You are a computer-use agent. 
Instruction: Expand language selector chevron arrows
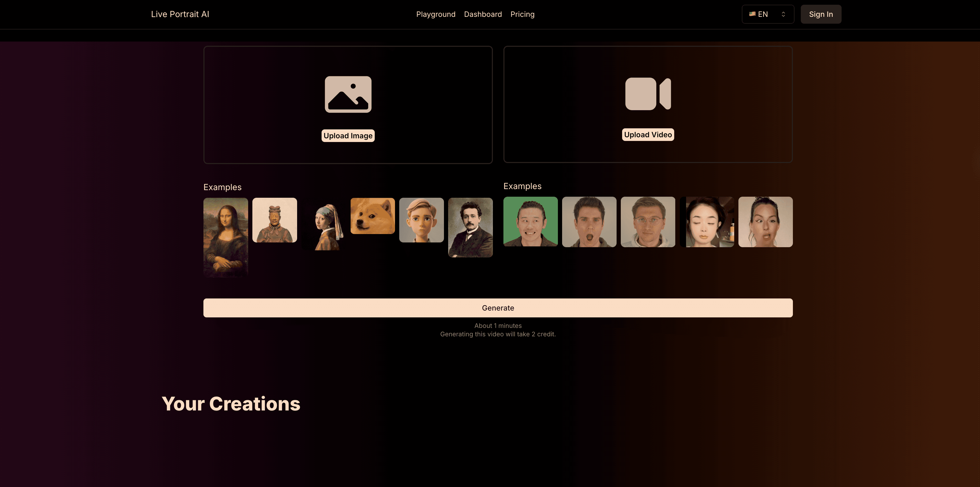(x=783, y=14)
